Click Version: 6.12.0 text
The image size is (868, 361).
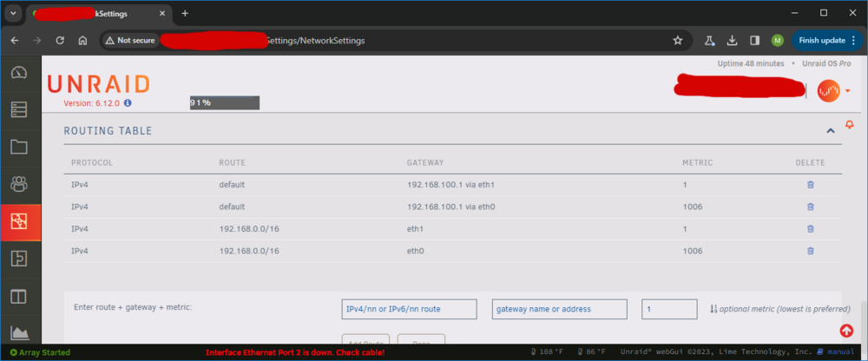[93, 103]
